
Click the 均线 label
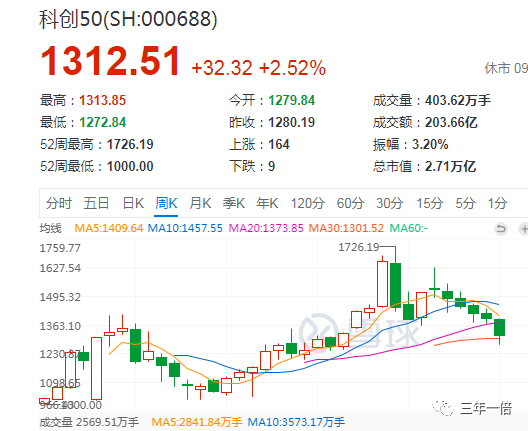51,228
